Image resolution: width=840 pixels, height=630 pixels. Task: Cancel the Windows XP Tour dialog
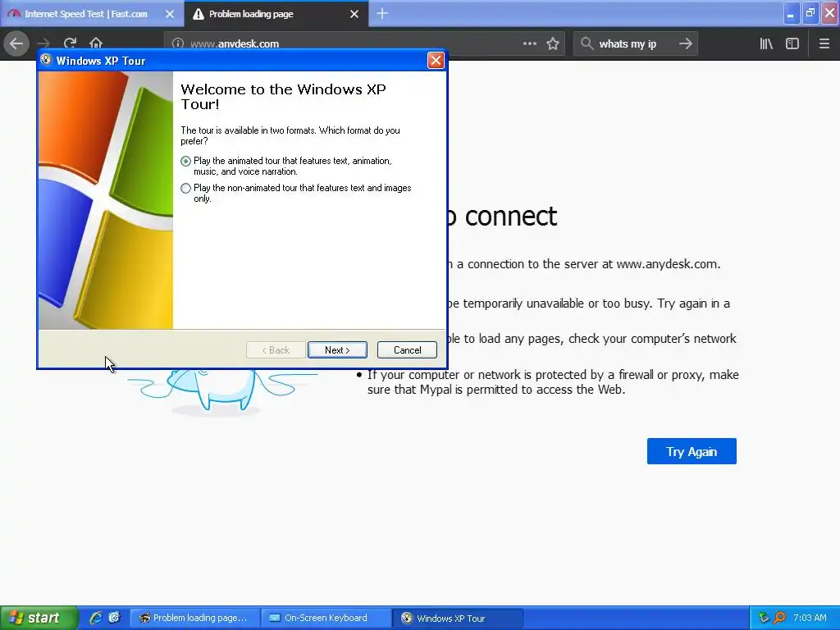point(407,349)
